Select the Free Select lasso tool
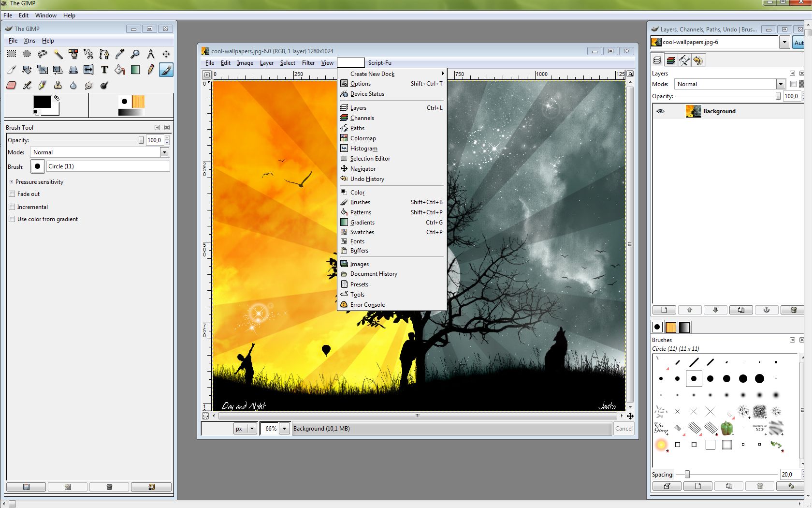812x508 pixels. (43, 54)
